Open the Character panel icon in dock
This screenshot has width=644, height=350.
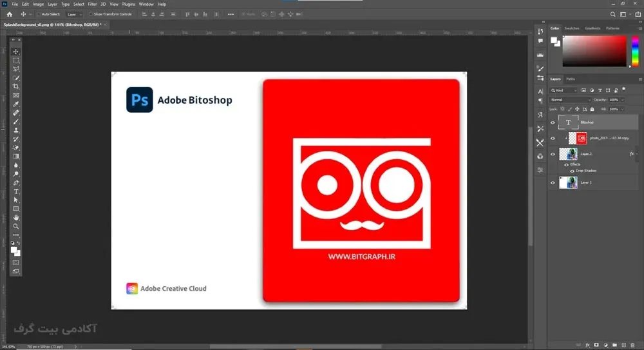[x=540, y=92]
